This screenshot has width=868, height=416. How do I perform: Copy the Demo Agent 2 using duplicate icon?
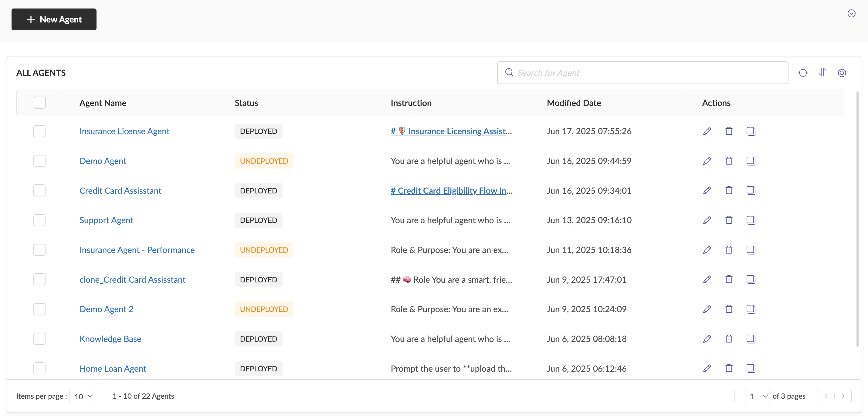pyautogui.click(x=751, y=309)
